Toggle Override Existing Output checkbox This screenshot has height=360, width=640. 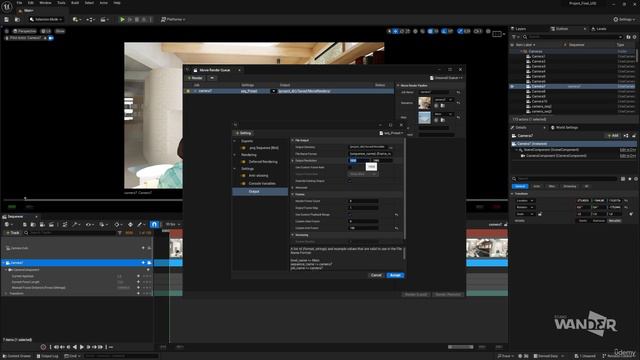pos(351,181)
